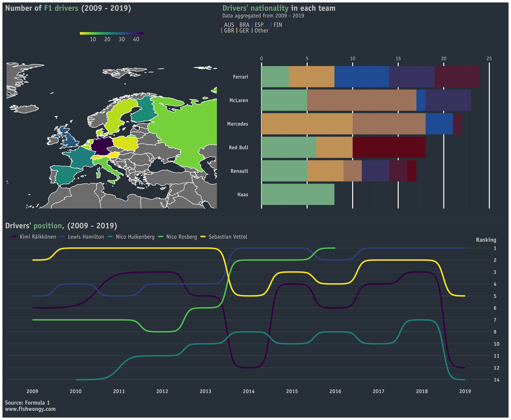Click ranking label 14
The height and width of the screenshot is (420, 511).
point(496,380)
